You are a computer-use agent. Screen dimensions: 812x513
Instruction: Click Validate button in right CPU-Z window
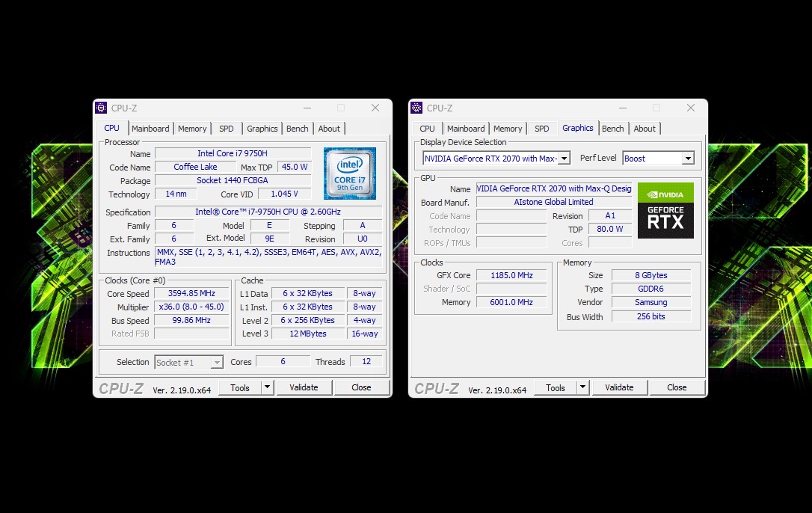tap(619, 387)
